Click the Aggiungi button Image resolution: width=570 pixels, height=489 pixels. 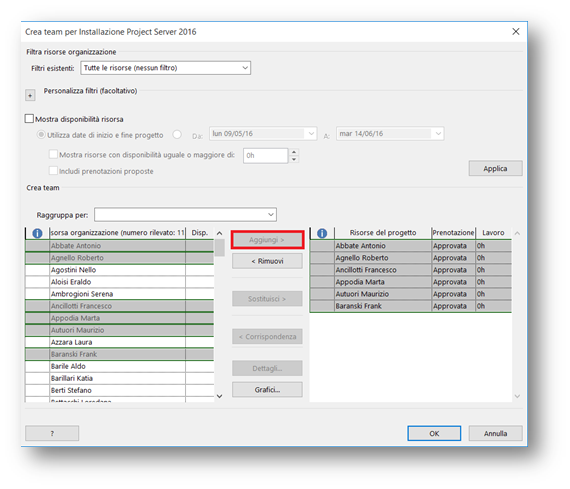267,240
